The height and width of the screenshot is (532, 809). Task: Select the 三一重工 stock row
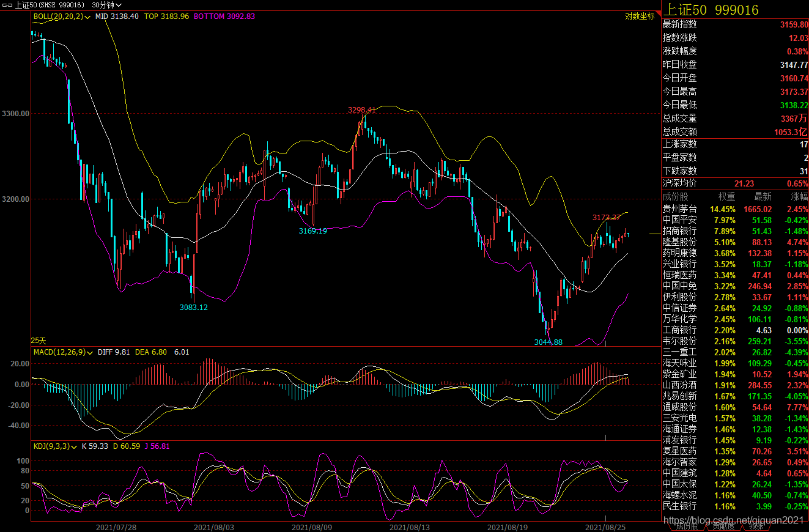736,352
